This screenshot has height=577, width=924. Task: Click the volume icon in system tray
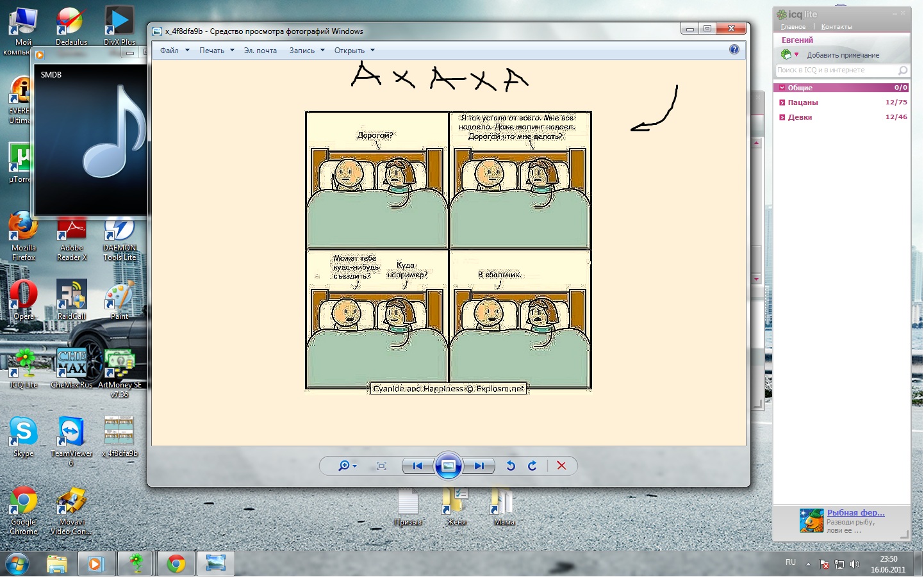pos(854,564)
